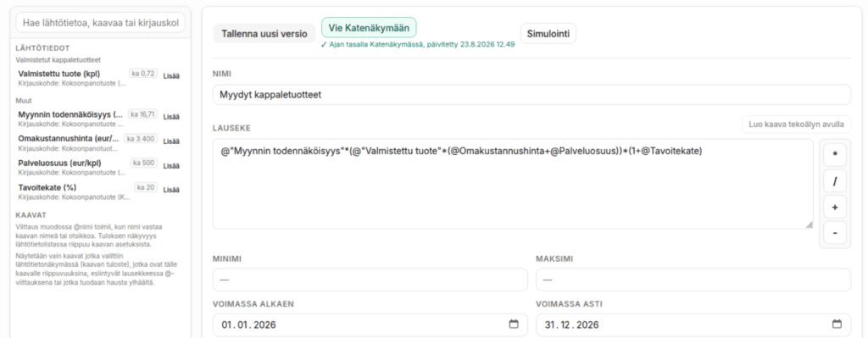Select Valmistettu tuote (kpl) list row
The height and width of the screenshot is (338, 868).
(x=100, y=78)
